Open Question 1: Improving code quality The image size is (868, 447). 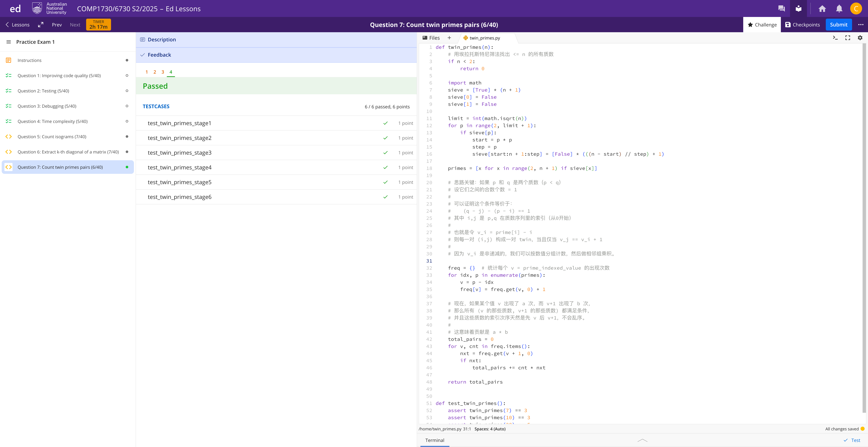click(68, 75)
